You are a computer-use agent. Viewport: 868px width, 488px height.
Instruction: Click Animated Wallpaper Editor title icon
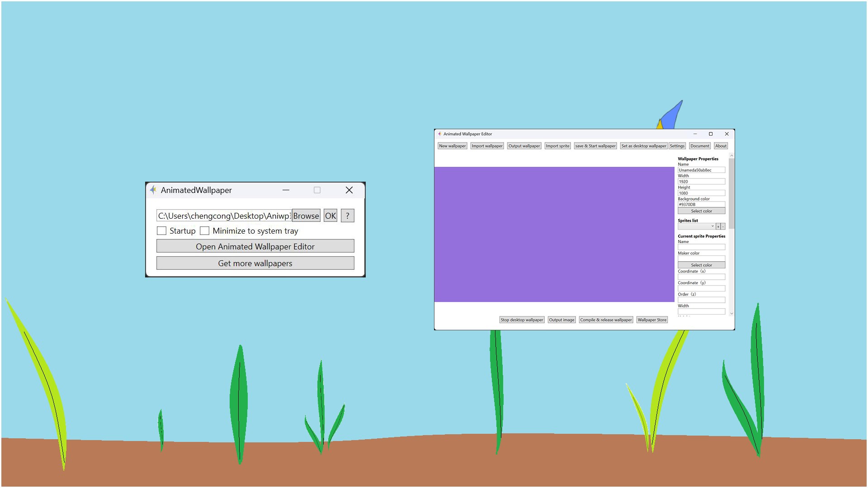tap(439, 134)
